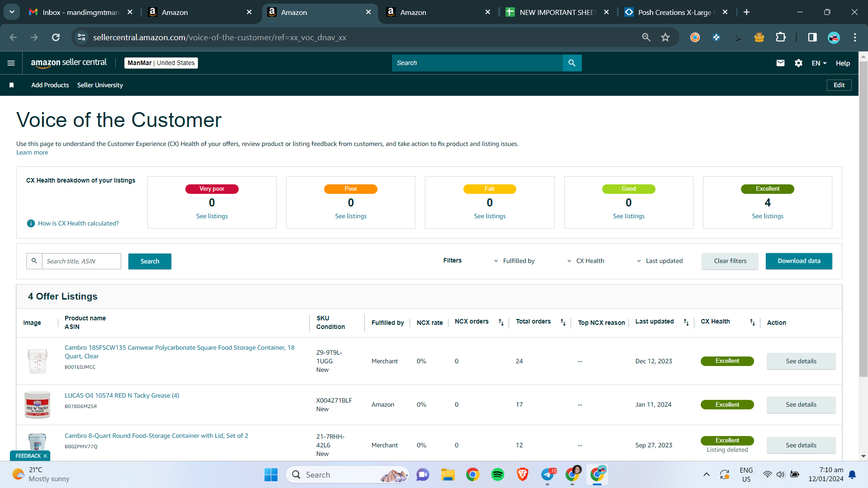
Task: Click the Search title, ASIN input field
Action: click(x=81, y=261)
